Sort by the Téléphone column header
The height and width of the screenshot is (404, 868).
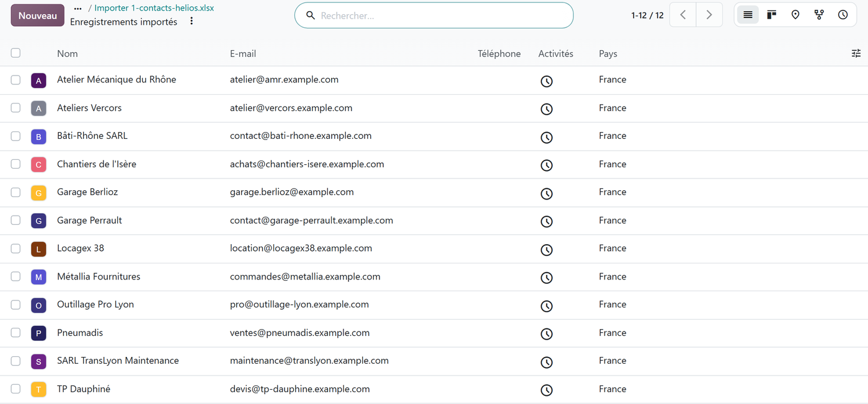499,54
